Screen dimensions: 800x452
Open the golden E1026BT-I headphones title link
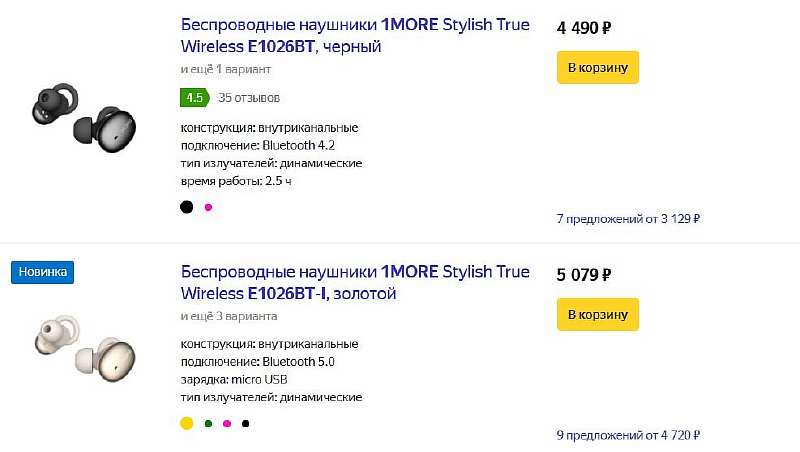[x=355, y=282]
